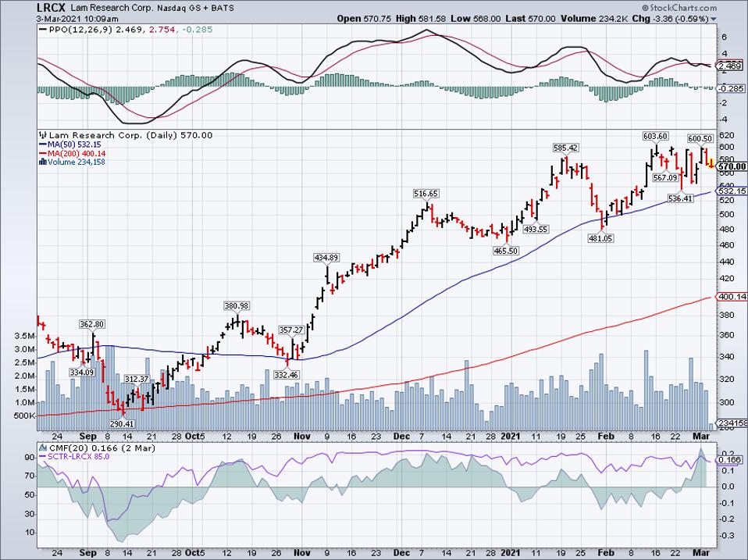The width and height of the screenshot is (748, 560).
Task: Click the Last 570.00 value in header
Action: 530,19
